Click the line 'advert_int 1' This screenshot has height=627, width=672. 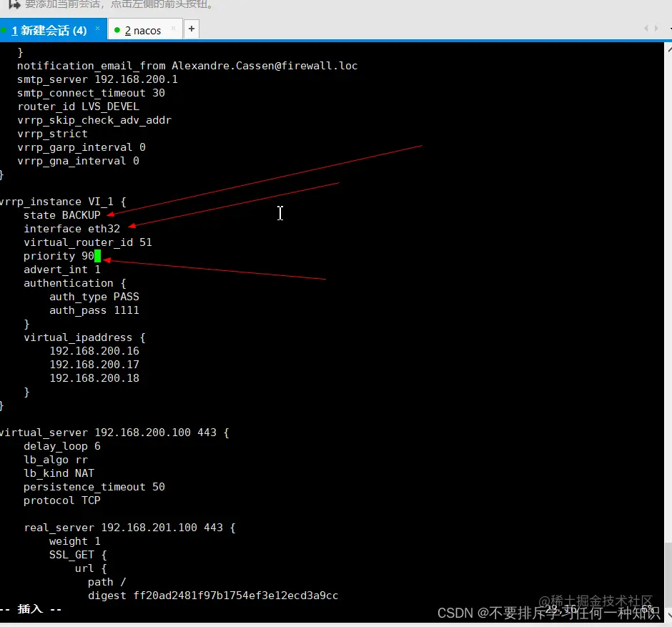coord(62,270)
